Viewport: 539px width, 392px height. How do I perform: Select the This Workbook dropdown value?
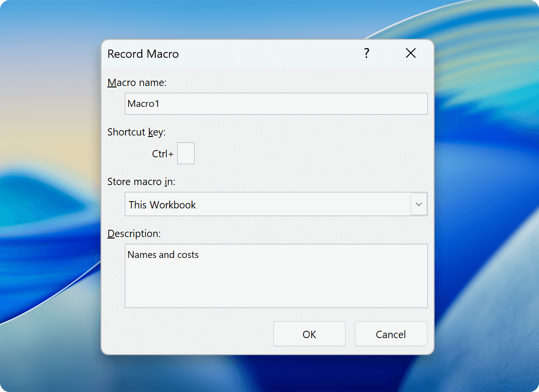pos(162,205)
